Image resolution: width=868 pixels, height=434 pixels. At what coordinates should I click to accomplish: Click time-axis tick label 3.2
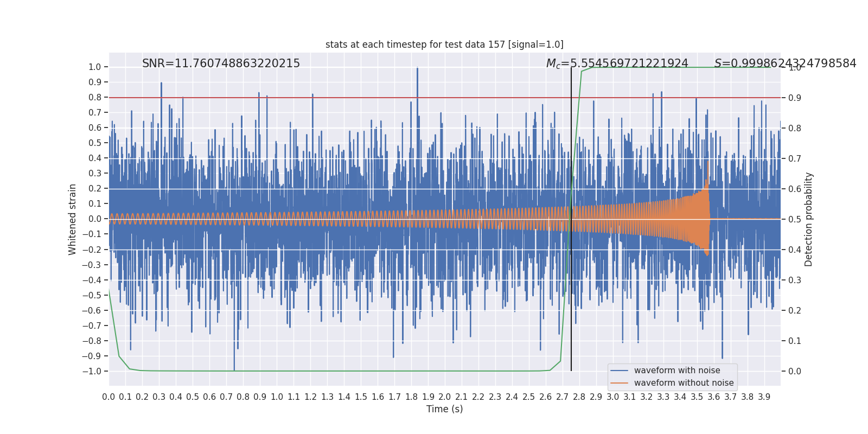click(647, 397)
